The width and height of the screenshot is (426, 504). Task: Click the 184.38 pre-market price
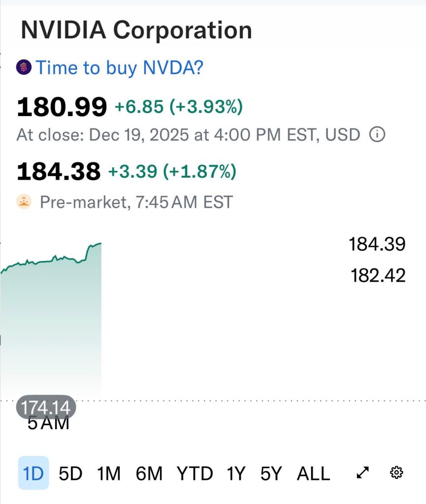coord(59,172)
